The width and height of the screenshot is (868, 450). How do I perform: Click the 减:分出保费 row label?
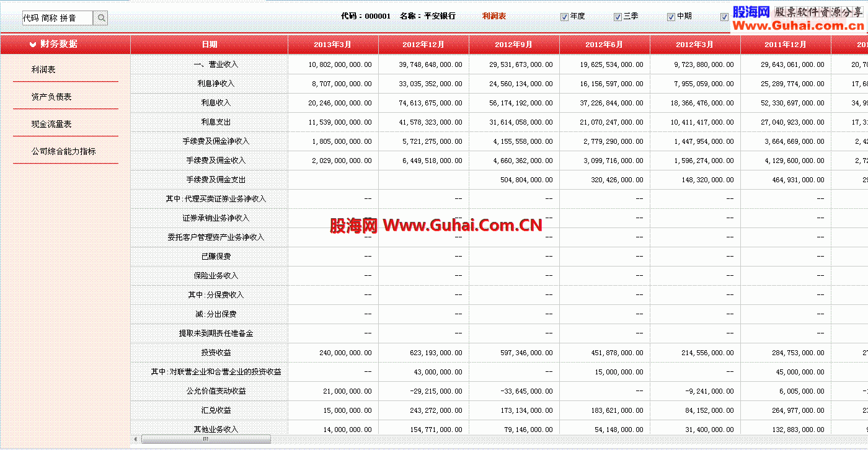(216, 314)
